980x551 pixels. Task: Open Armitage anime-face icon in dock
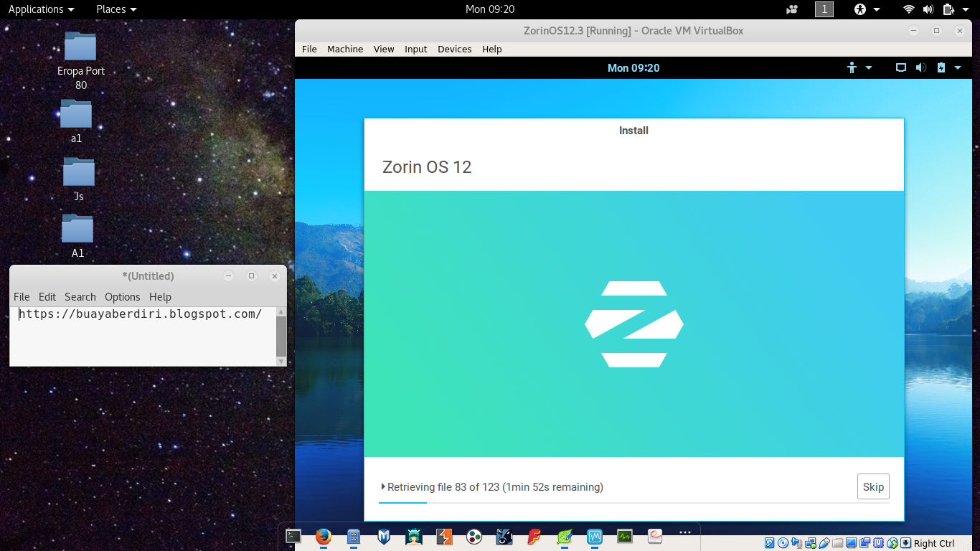(414, 536)
